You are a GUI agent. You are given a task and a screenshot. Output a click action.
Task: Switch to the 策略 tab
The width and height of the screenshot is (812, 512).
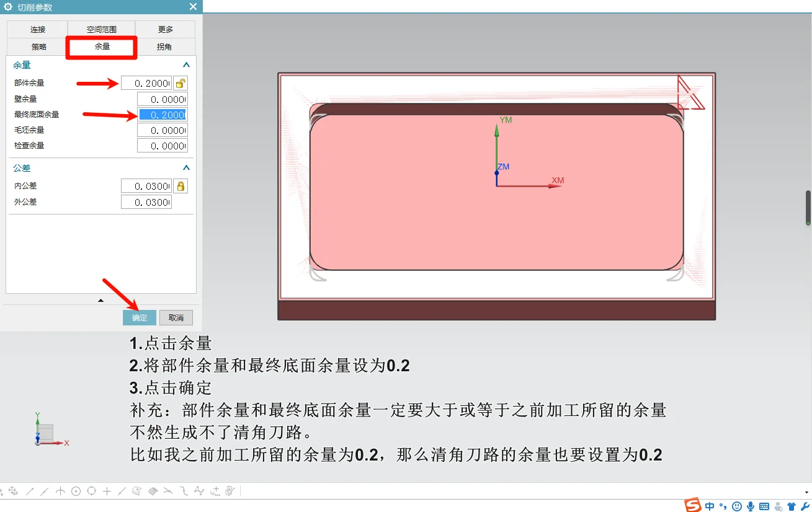(36, 46)
